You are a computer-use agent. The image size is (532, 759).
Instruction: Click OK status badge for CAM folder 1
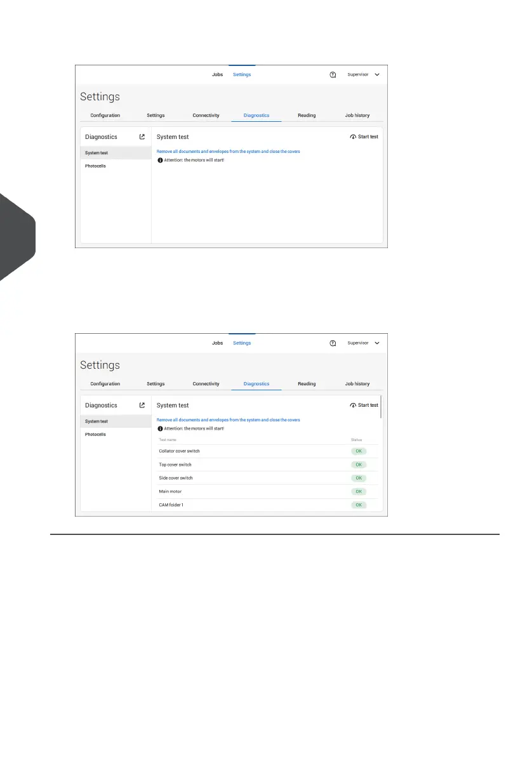pyautogui.click(x=359, y=505)
